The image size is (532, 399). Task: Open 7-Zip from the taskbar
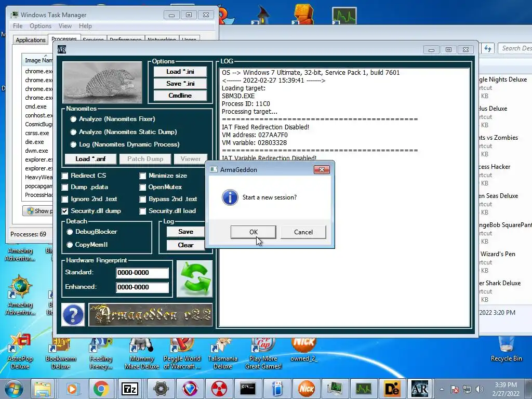pyautogui.click(x=129, y=389)
